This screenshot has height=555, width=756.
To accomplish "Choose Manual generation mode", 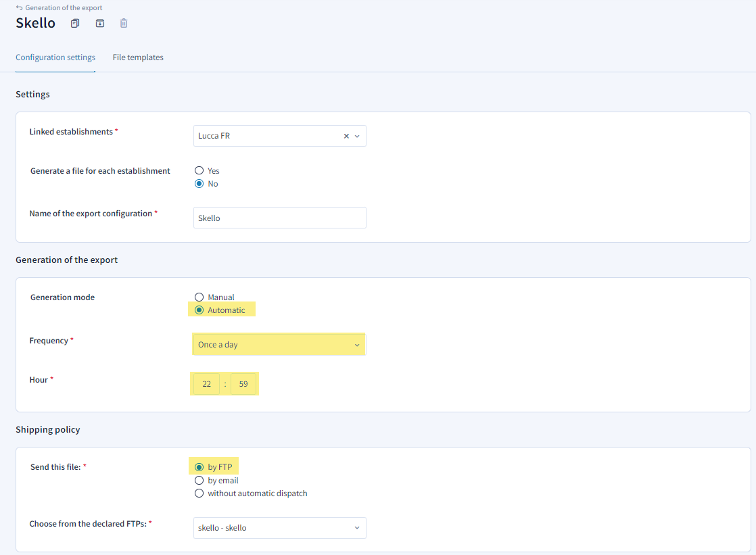I will [x=199, y=297].
